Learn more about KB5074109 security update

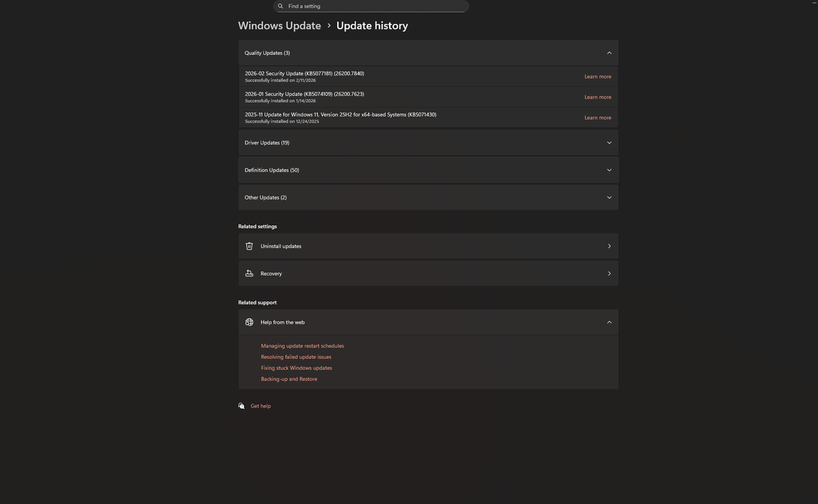pos(597,97)
